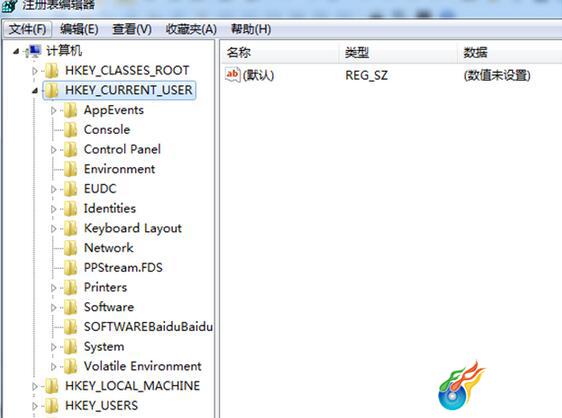Select the SOFTWAREBaiduBaidu key
Viewport: 562px width, 418px height.
tap(148, 327)
